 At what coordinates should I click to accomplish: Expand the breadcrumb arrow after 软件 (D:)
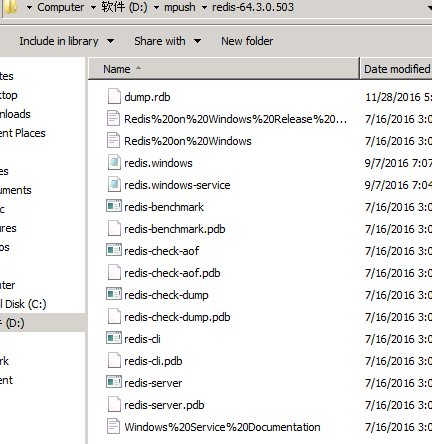pyautogui.click(x=156, y=7)
